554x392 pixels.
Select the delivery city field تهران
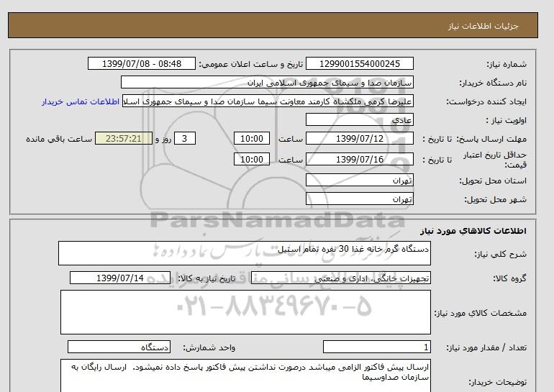(359, 199)
